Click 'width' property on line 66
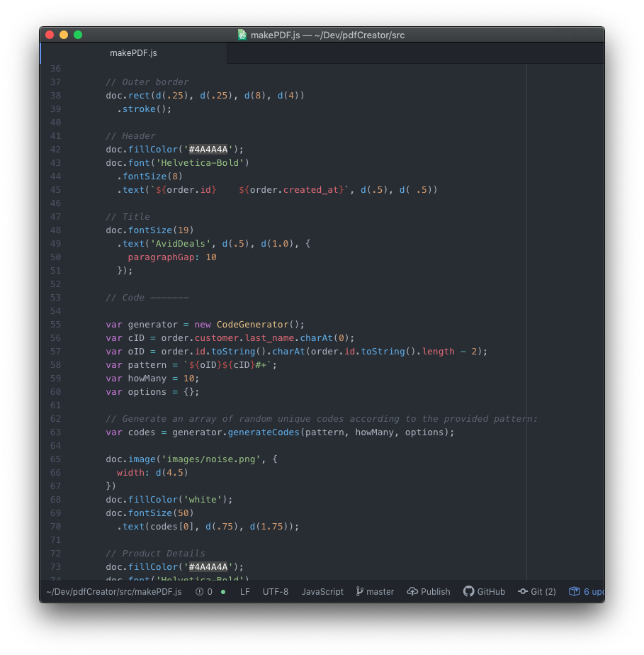The width and height of the screenshot is (644, 655). 130,473
